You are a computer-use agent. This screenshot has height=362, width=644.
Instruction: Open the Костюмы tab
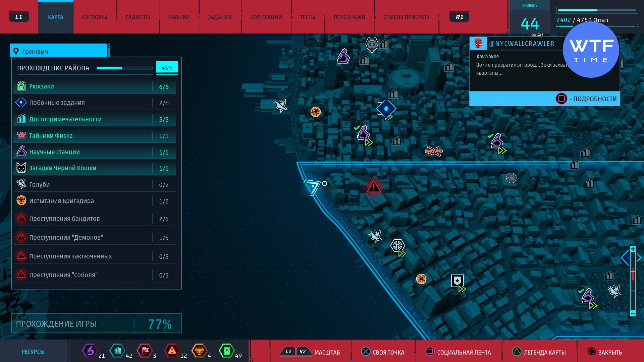94,17
